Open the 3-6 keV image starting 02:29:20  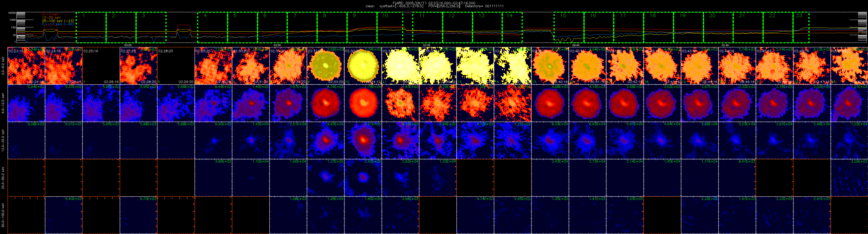tap(213, 65)
